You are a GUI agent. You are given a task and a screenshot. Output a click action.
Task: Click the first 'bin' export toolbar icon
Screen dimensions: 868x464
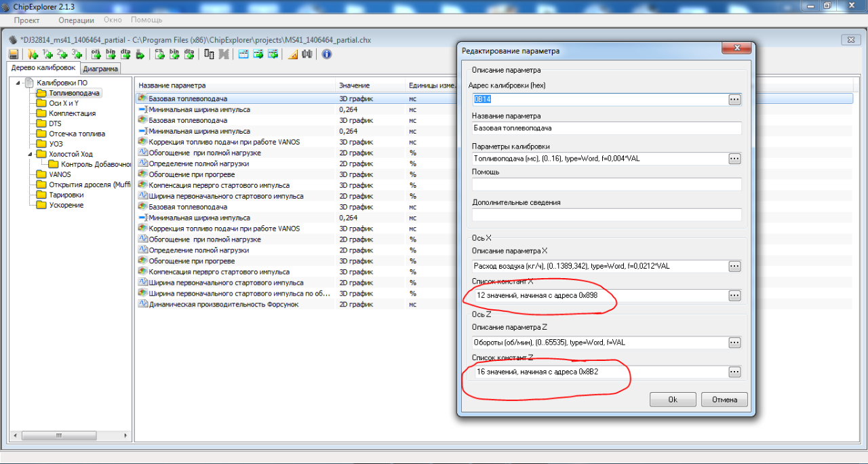coord(111,54)
